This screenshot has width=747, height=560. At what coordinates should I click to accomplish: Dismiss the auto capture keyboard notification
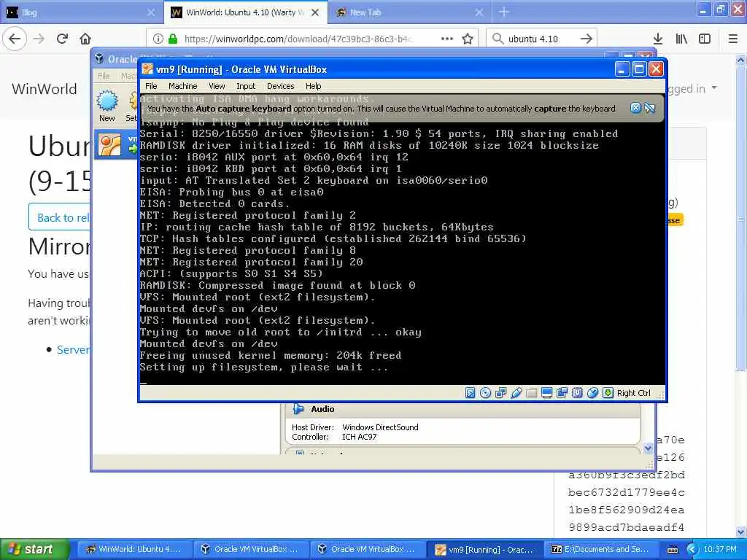pyautogui.click(x=635, y=108)
